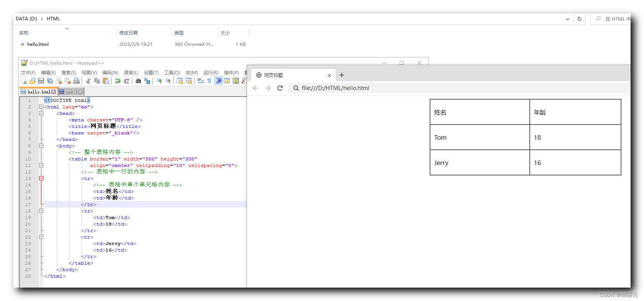Open the 编码(N) menu
The width and height of the screenshot is (644, 301).
pos(110,72)
